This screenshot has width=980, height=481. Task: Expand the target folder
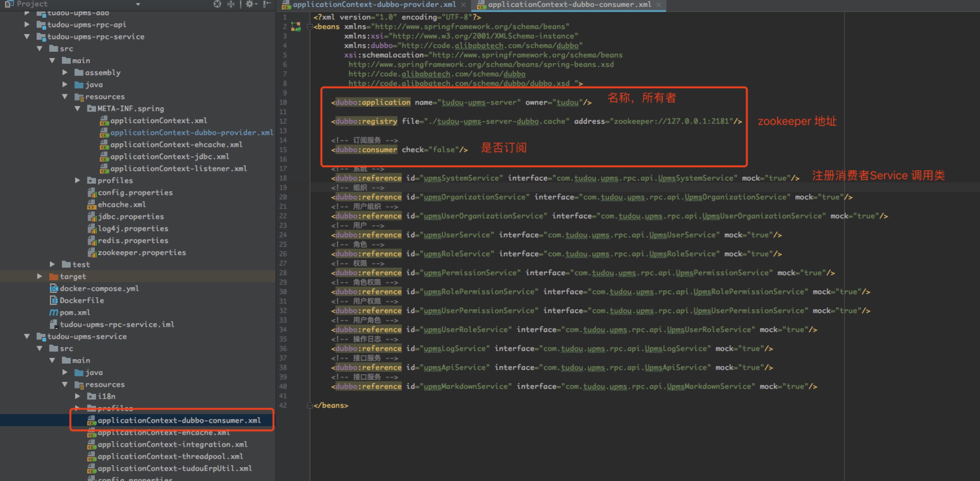pyautogui.click(x=39, y=276)
